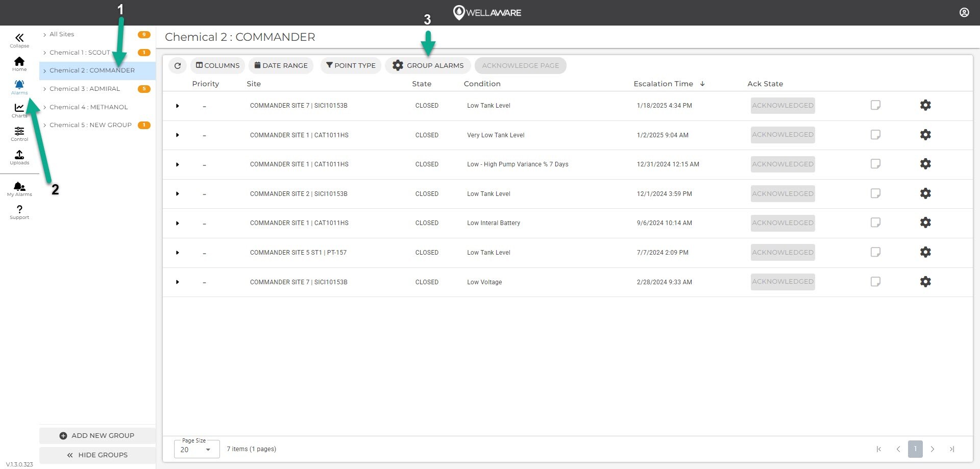Select Chemical 1 : SCOUT group
The image size is (980, 469).
tap(97, 53)
